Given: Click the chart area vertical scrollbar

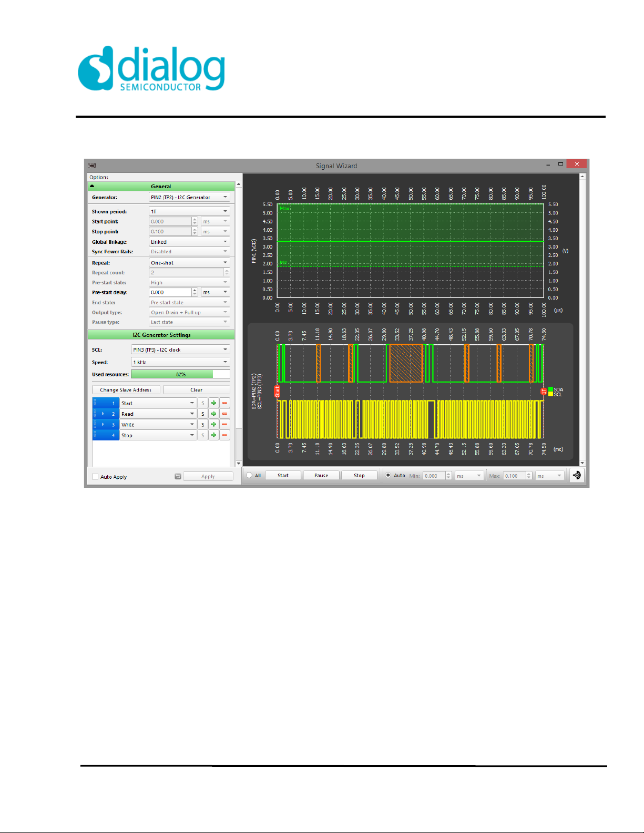Looking at the screenshot, I should click(x=582, y=320).
